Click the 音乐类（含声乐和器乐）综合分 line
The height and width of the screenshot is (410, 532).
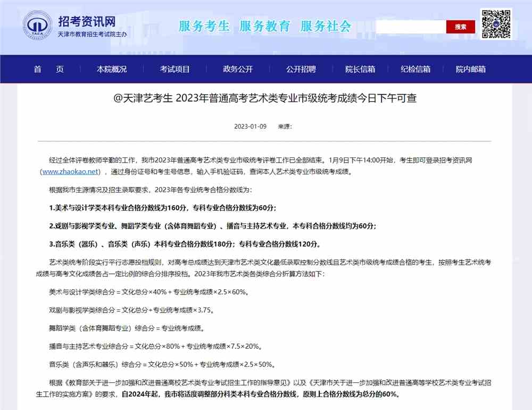click(x=162, y=365)
